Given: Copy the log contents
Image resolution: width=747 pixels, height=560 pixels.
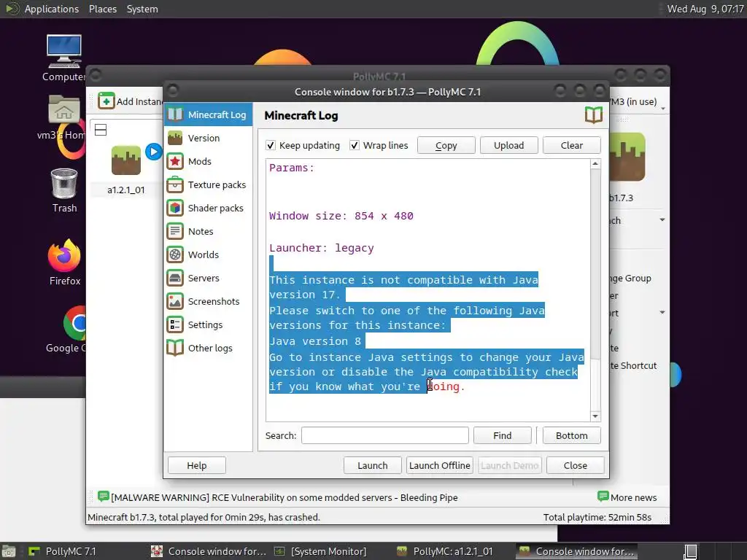Looking at the screenshot, I should tap(446, 145).
